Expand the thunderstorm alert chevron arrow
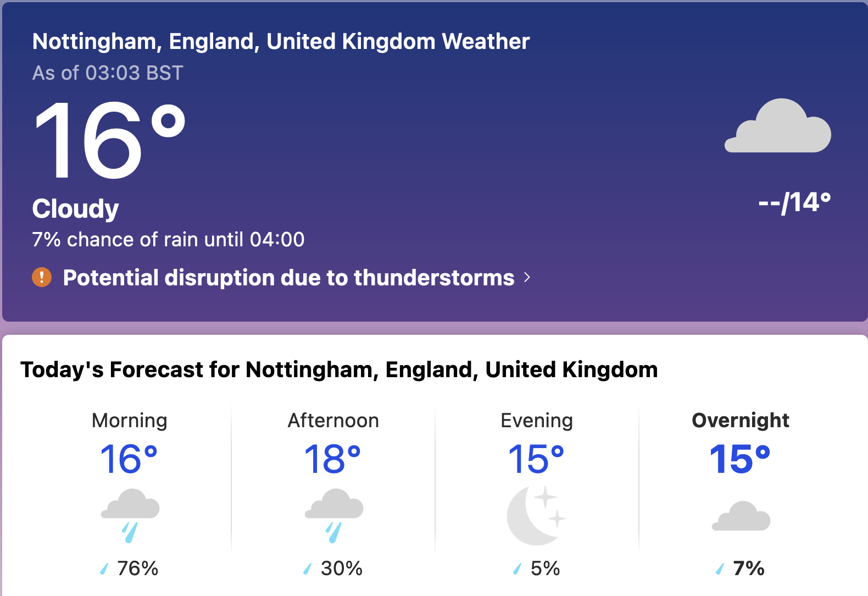 (x=527, y=277)
